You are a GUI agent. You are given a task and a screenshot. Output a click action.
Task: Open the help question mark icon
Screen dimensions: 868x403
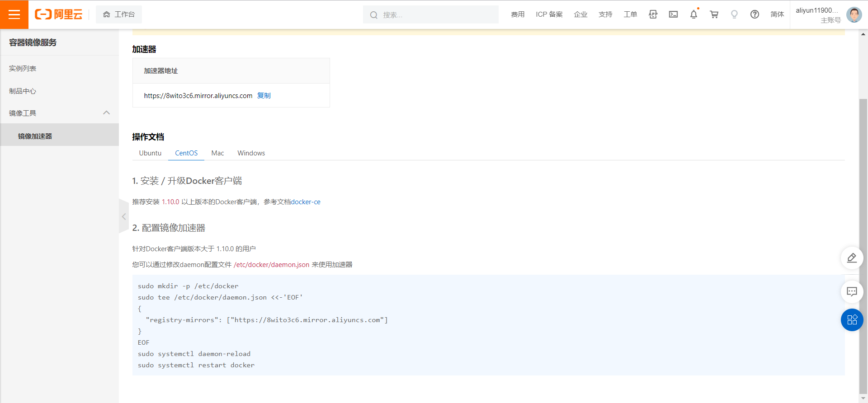point(755,14)
